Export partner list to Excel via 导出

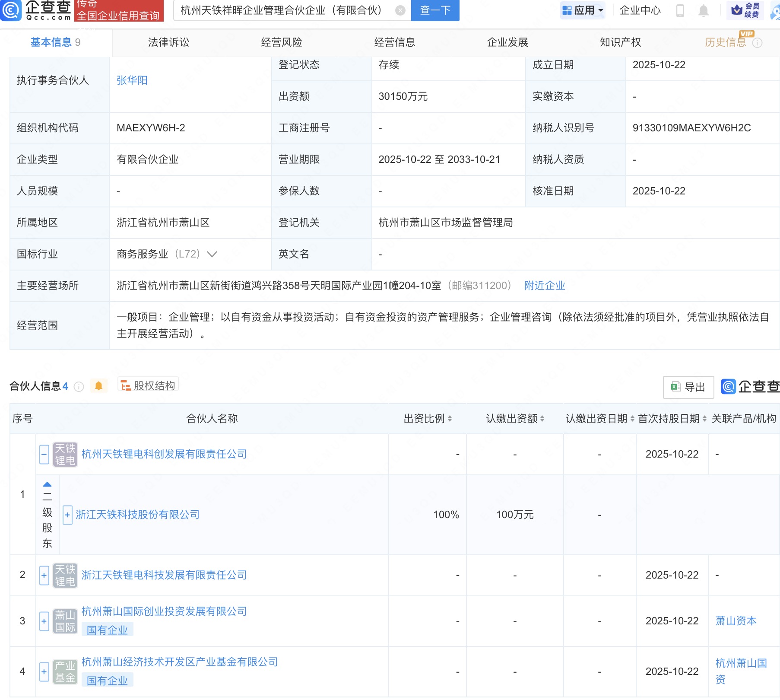coord(688,387)
